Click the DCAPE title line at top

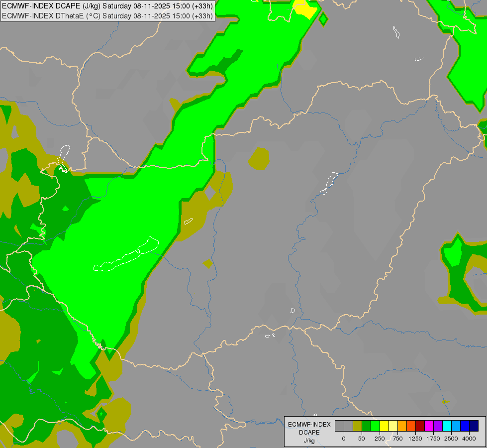point(107,6)
